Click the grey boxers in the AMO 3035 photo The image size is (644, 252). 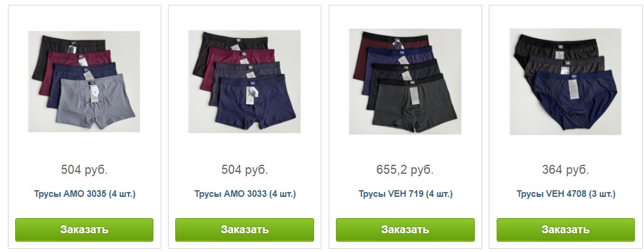point(95,101)
